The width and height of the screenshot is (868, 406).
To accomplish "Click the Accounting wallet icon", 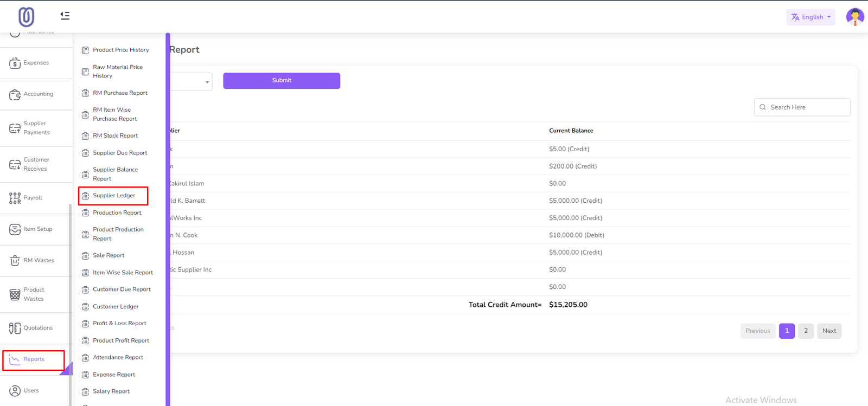I will (15, 95).
